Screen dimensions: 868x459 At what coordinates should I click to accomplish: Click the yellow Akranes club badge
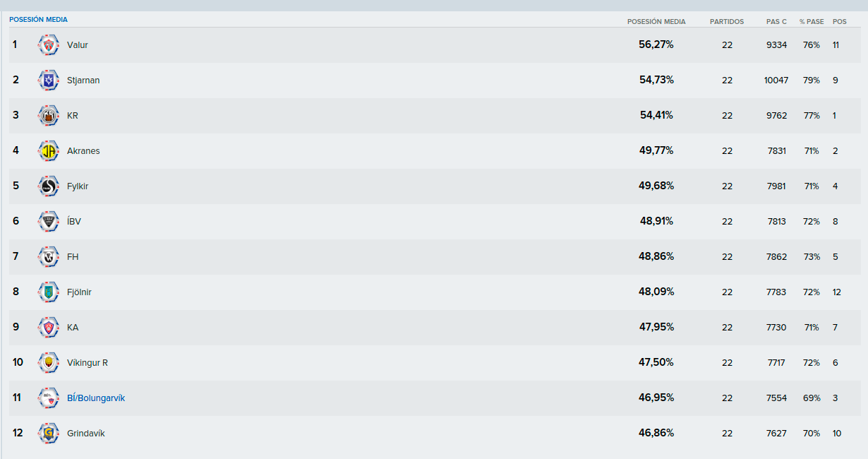pos(49,151)
